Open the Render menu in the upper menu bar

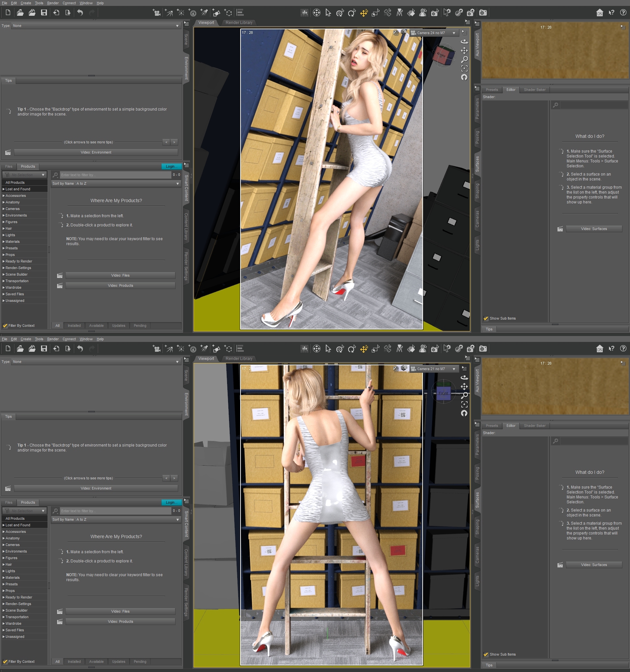pos(53,3)
